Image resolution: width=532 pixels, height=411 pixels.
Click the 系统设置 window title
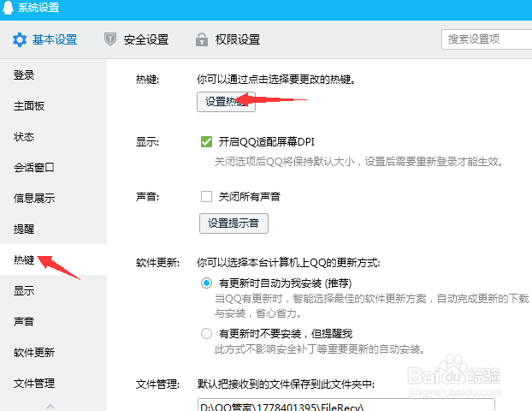point(38,8)
